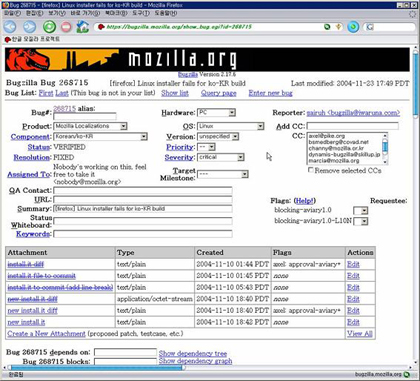Click the yellow feed icon in address bar
420x381 pixels.
click(339, 27)
